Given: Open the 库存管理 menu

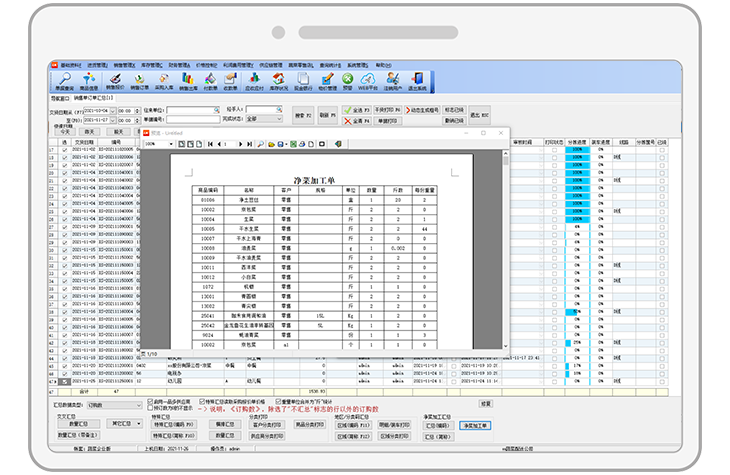Looking at the screenshot, I should tap(161, 64).
